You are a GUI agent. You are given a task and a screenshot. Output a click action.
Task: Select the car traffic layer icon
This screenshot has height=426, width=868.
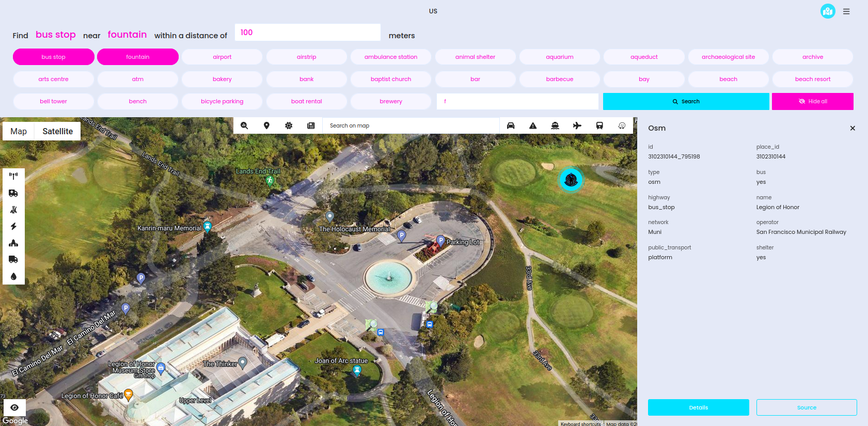pos(511,125)
